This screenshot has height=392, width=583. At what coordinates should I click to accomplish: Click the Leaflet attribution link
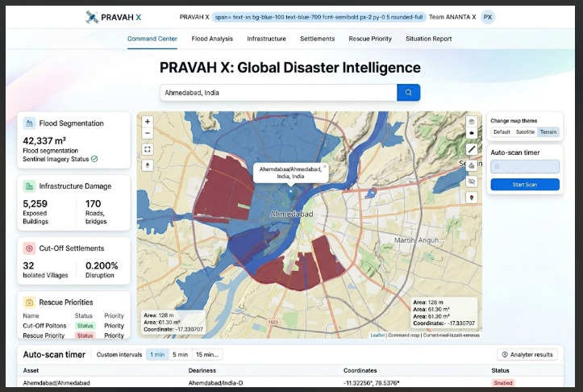coord(377,335)
